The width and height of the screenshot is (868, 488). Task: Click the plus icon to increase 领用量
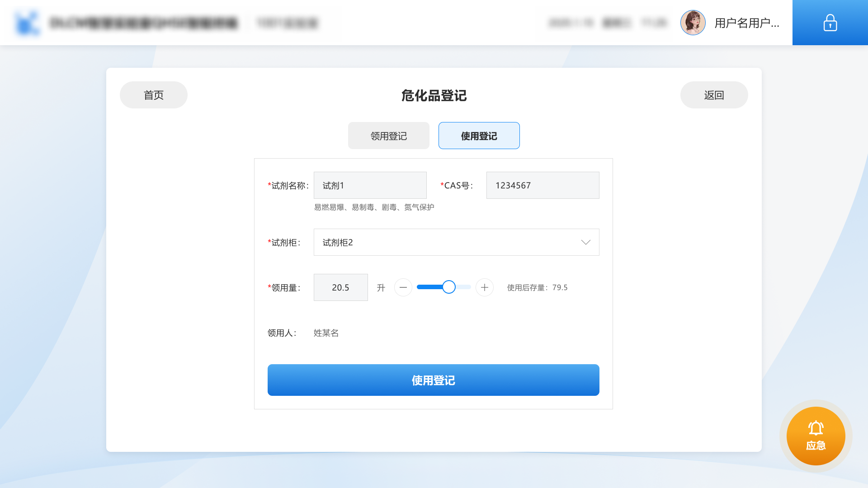(484, 287)
